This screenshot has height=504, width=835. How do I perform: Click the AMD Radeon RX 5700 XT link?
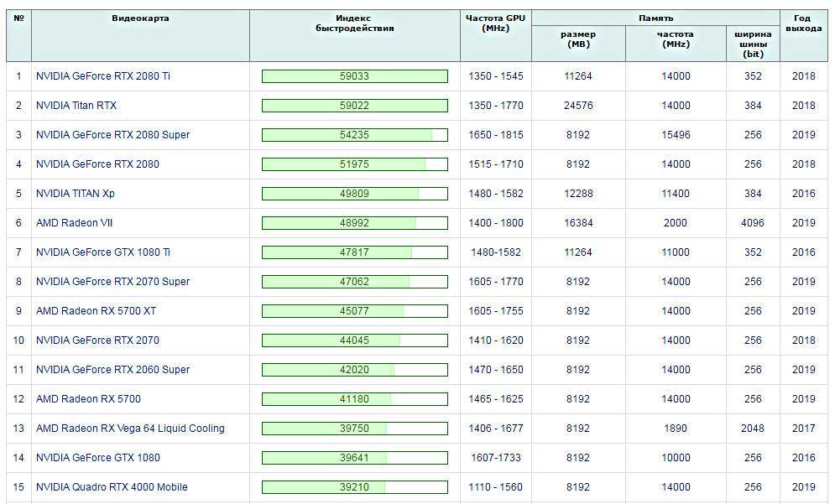[96, 311]
